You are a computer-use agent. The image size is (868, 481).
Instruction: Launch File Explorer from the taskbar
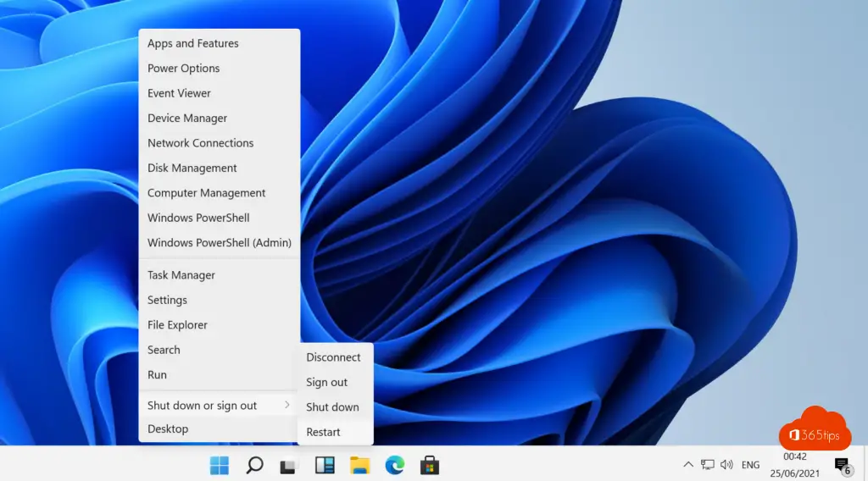[359, 465]
